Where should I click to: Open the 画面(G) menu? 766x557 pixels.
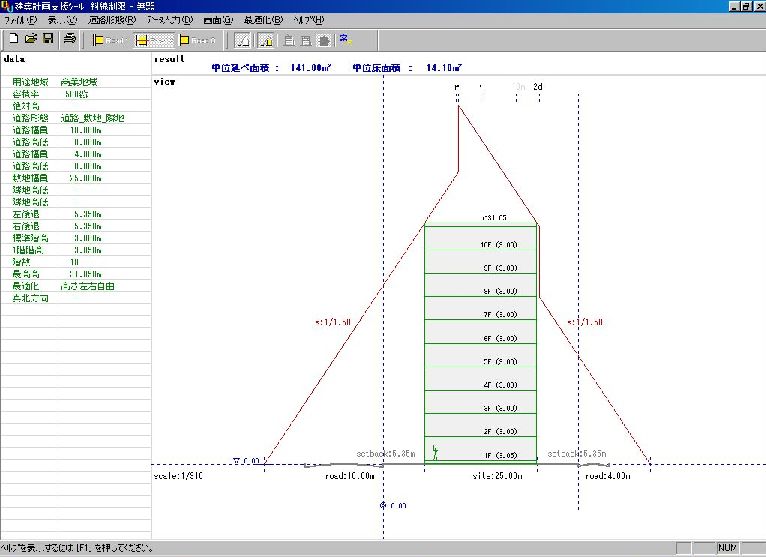click(x=218, y=20)
